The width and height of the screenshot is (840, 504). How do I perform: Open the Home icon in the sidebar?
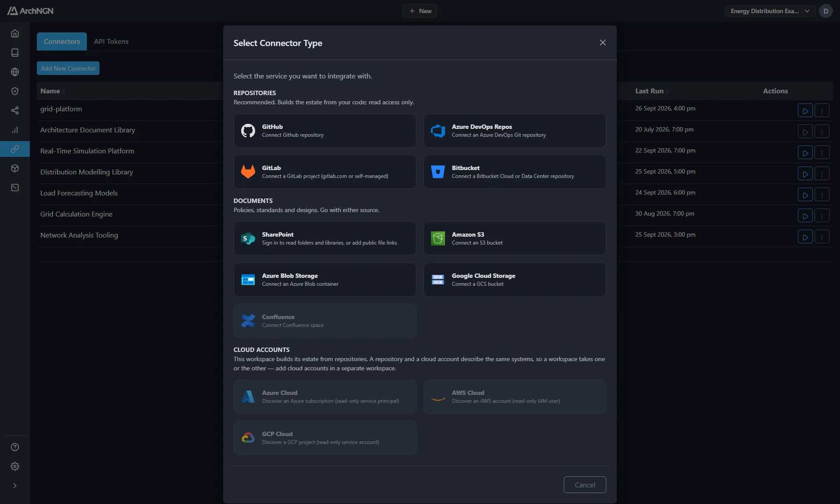coord(15,33)
